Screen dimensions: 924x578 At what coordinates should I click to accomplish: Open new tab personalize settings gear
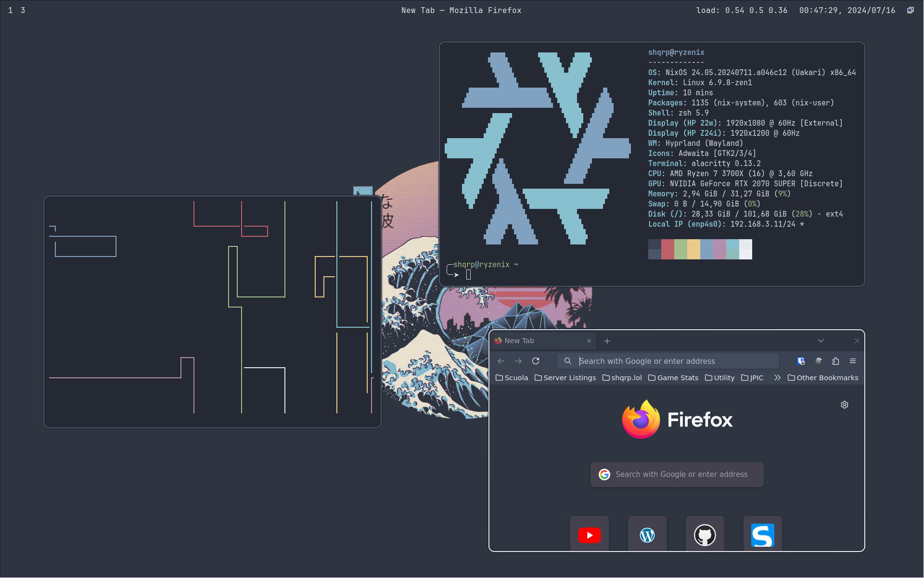[x=845, y=405]
